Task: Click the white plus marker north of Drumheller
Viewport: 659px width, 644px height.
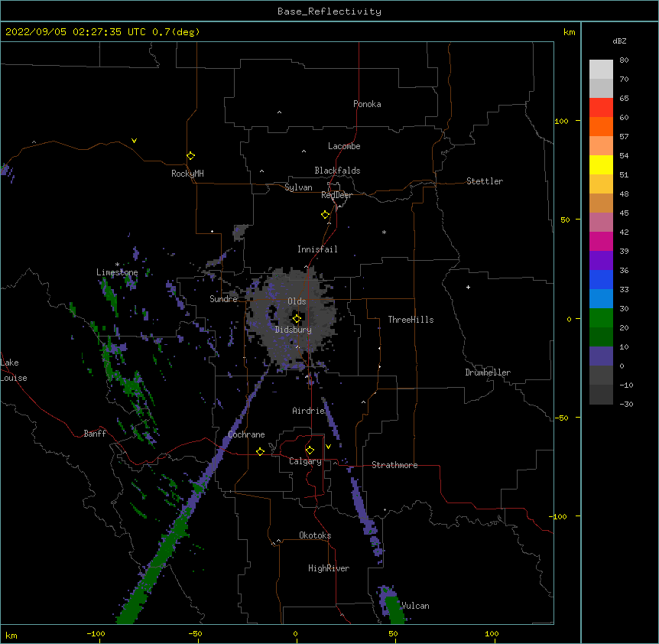Action: pos(468,287)
